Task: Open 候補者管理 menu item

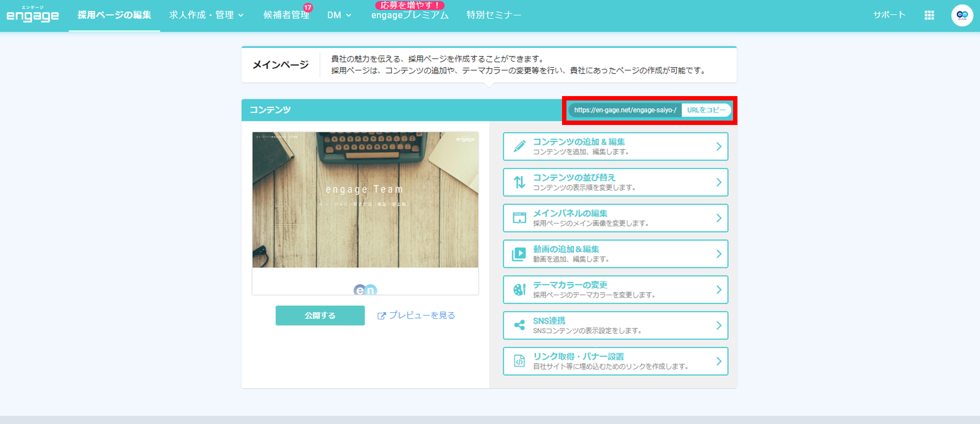Action: (286, 15)
